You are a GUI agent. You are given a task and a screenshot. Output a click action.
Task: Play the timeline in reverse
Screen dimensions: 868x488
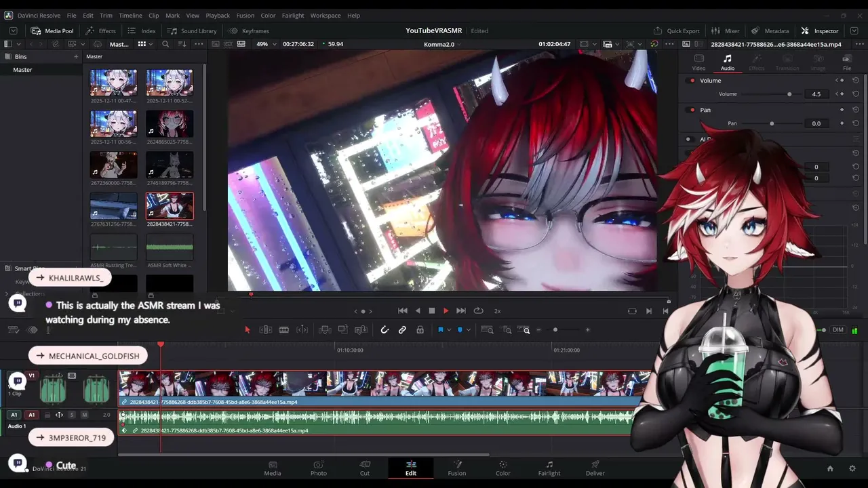click(418, 310)
